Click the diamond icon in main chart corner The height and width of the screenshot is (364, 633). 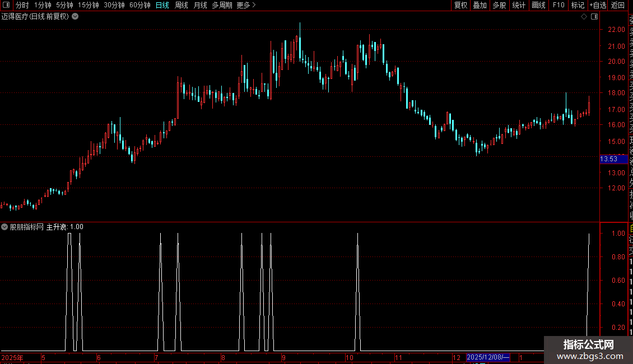(584, 17)
